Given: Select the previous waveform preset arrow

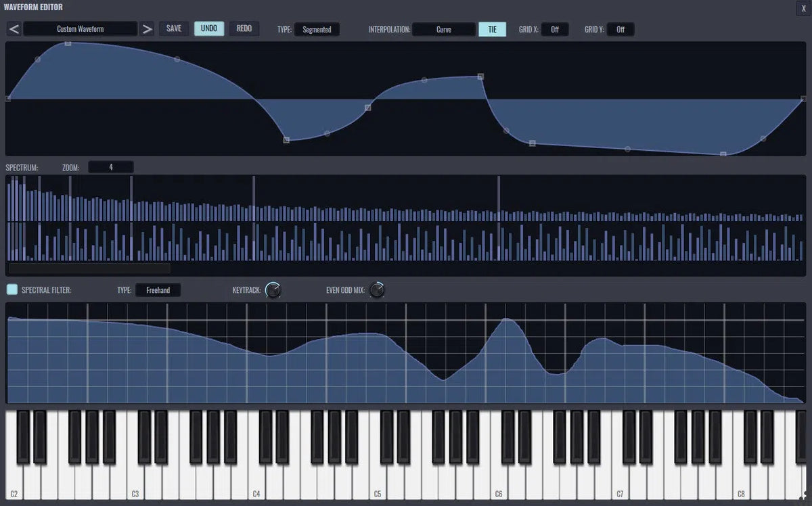Looking at the screenshot, I should [x=12, y=29].
